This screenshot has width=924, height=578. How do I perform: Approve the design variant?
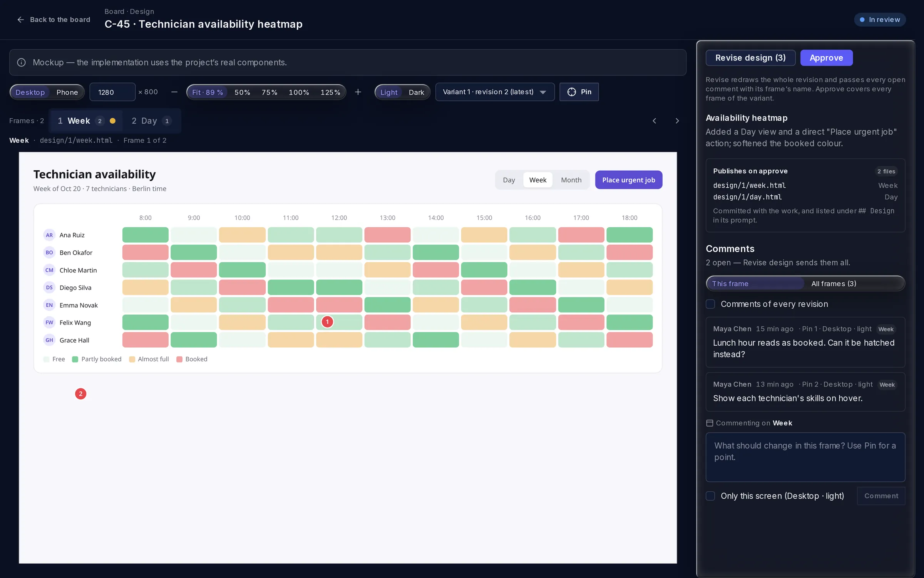tap(826, 58)
